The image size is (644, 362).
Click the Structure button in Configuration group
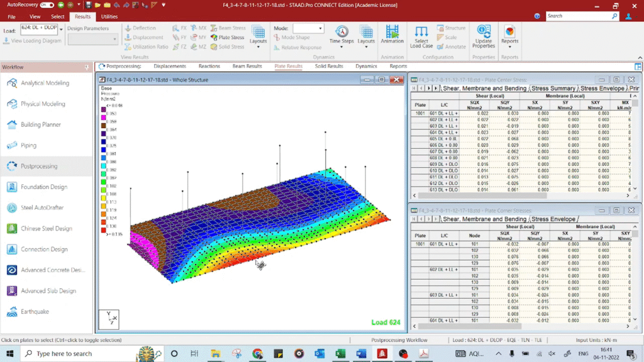pos(451,28)
